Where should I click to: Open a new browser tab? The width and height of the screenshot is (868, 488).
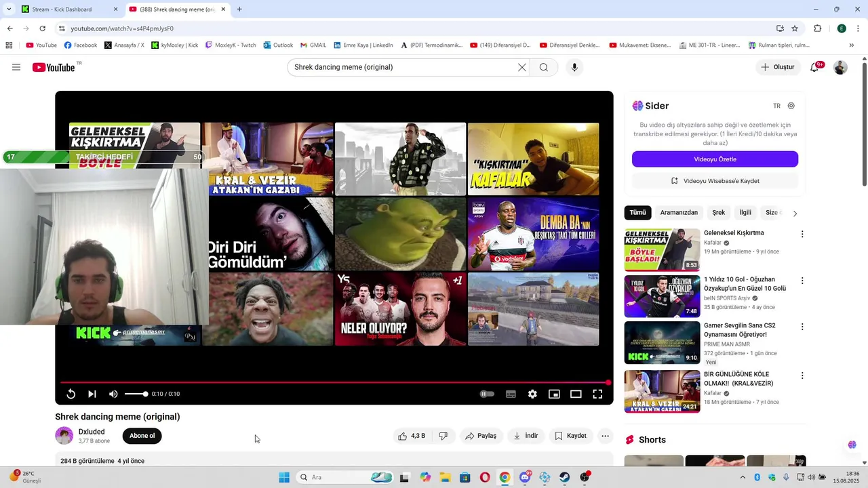(239, 9)
